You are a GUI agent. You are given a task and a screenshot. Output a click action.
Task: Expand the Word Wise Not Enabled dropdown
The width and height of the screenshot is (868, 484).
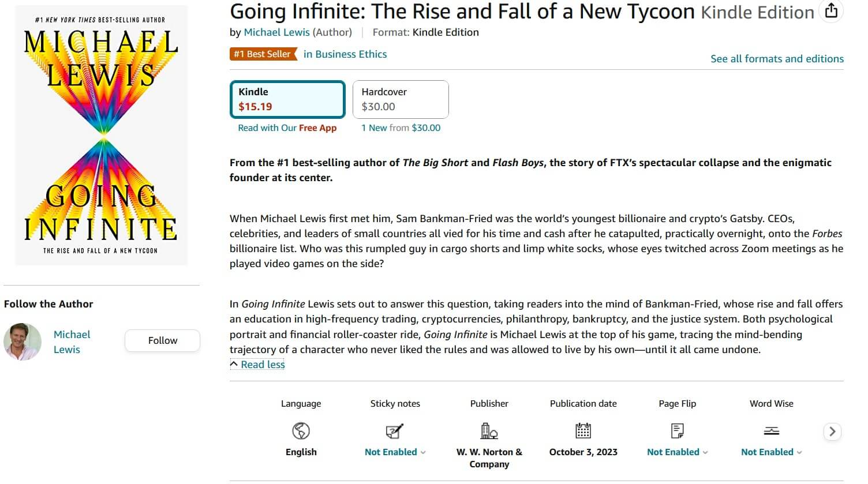point(771,452)
